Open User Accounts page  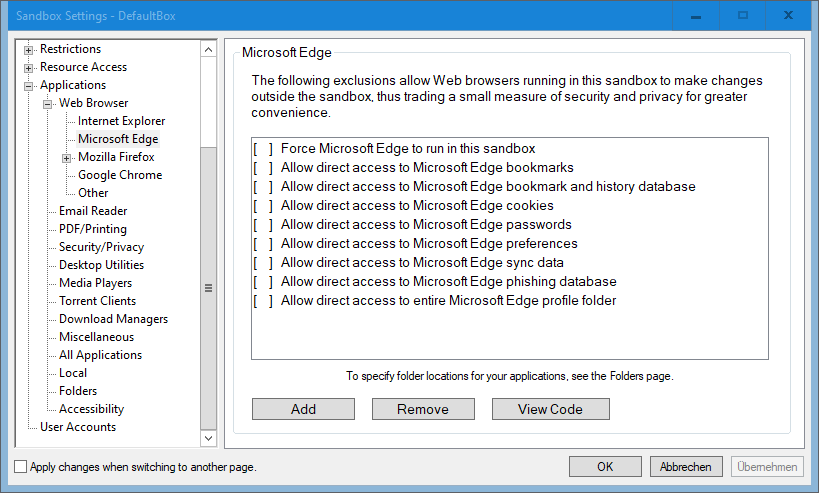[78, 427]
